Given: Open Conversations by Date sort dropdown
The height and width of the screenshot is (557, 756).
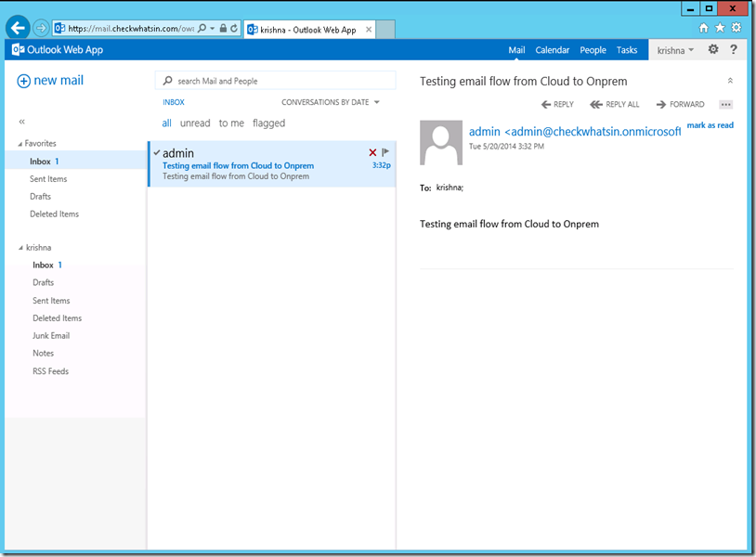Looking at the screenshot, I should tap(331, 102).
